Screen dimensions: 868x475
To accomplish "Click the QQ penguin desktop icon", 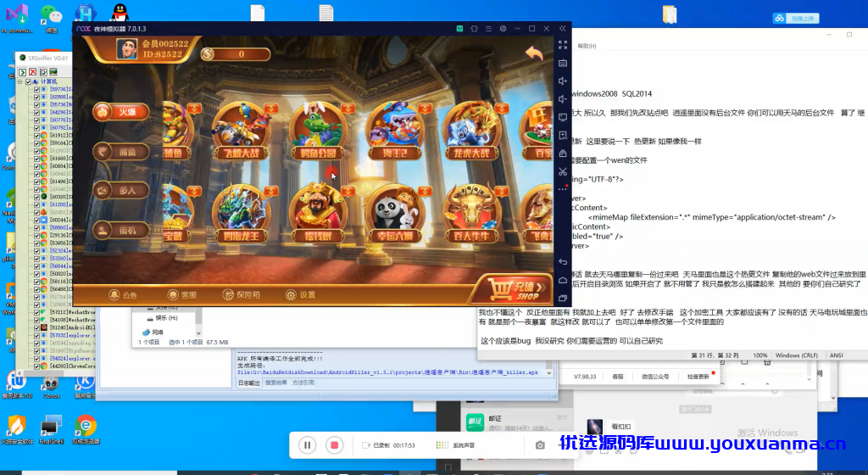I will pos(120,12).
